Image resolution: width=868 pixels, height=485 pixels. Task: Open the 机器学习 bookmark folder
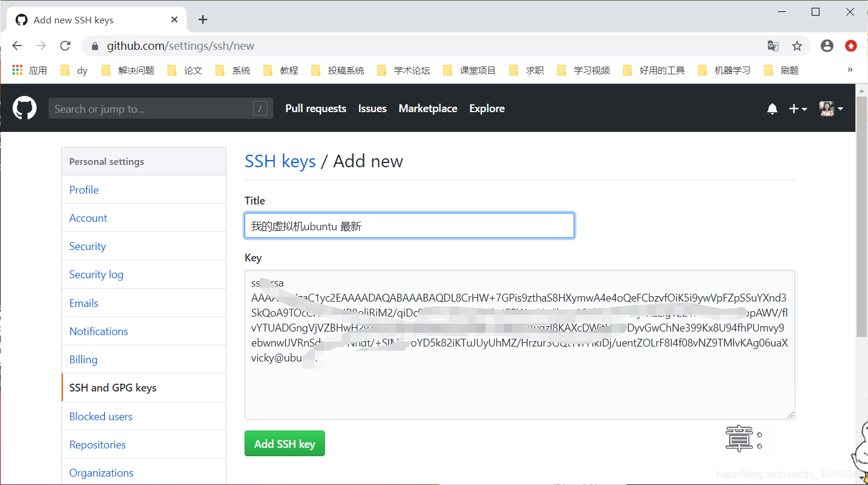pyautogui.click(x=724, y=70)
